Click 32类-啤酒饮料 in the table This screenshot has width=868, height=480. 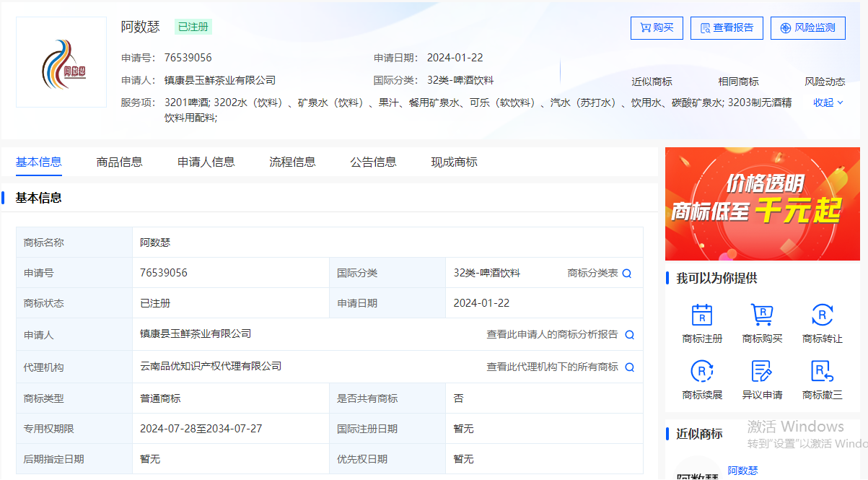(487, 273)
